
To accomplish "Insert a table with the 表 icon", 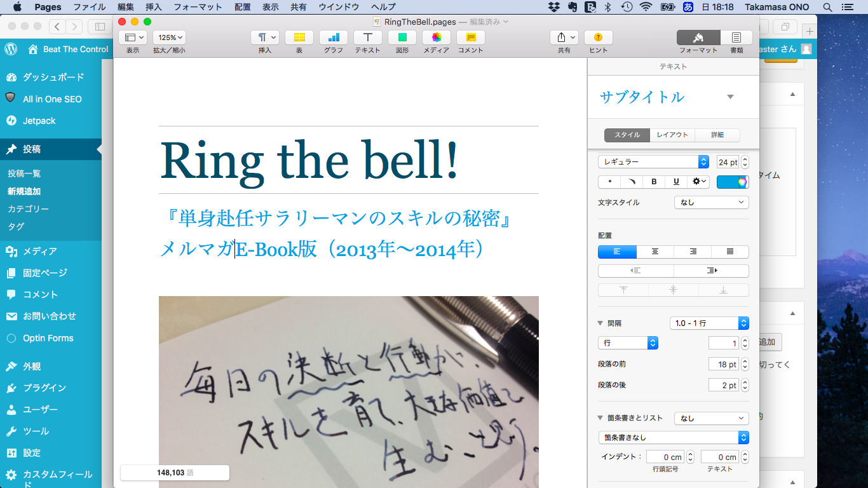I will (299, 37).
